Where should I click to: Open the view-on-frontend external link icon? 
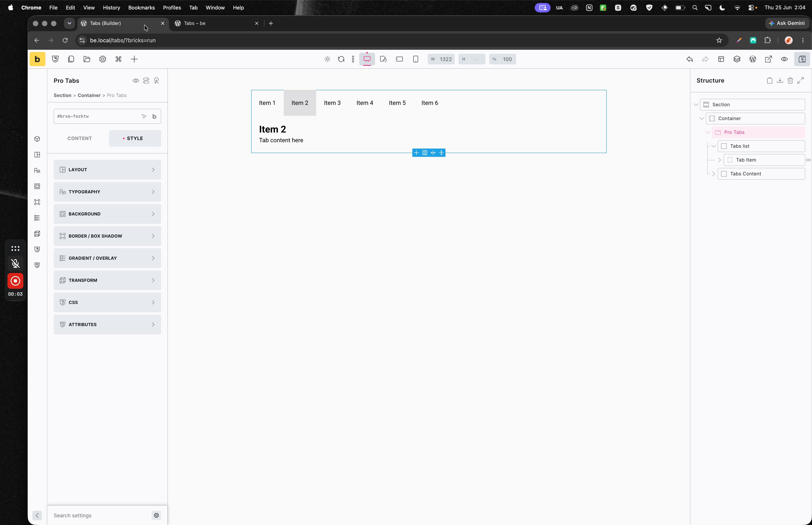768,59
